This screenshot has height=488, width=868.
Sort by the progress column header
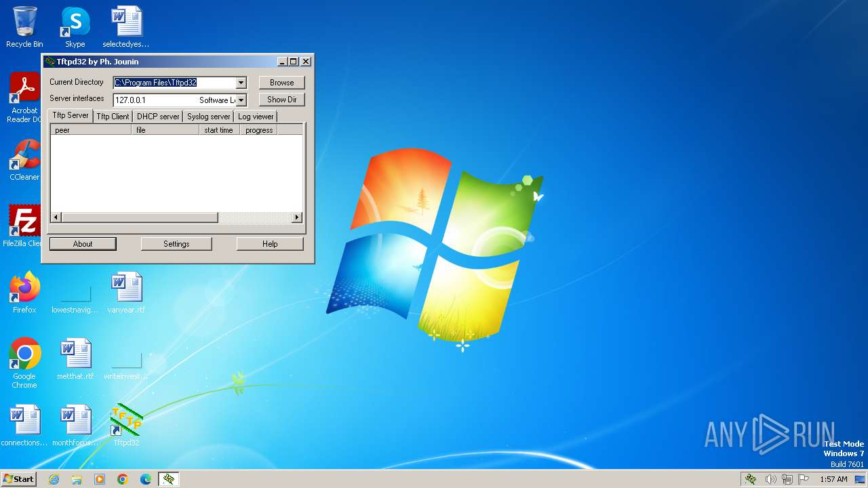(x=259, y=130)
